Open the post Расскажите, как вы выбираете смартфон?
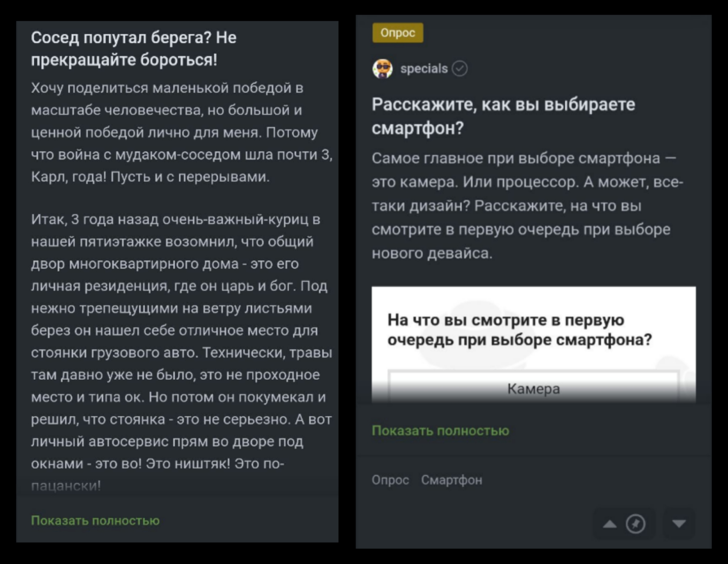Image resolution: width=728 pixels, height=564 pixels. coord(503,116)
